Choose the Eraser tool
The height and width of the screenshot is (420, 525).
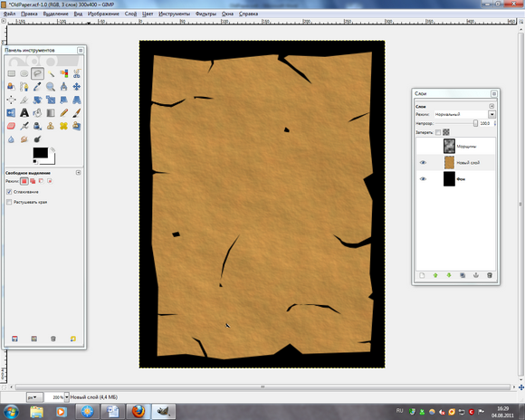pos(11,126)
